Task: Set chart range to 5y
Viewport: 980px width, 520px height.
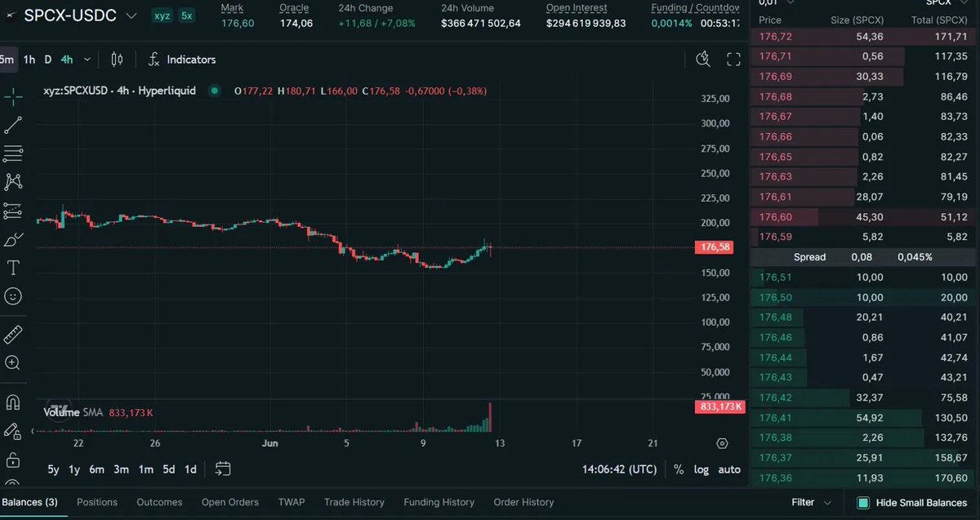Action: [x=53, y=469]
